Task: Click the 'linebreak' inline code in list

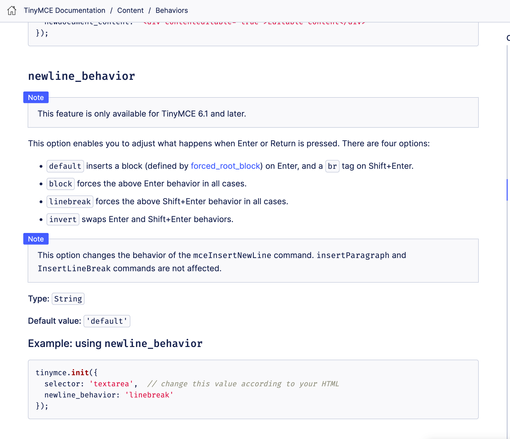Action: 70,202
